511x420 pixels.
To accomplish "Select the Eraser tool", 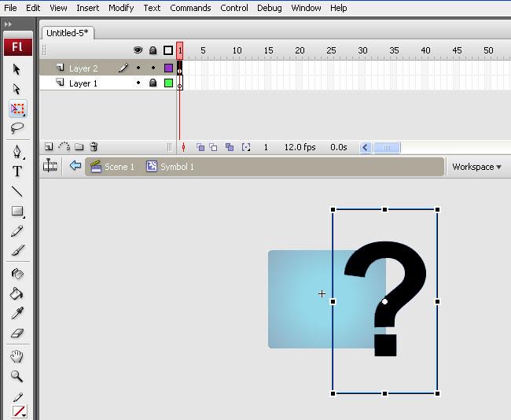I will [17, 333].
